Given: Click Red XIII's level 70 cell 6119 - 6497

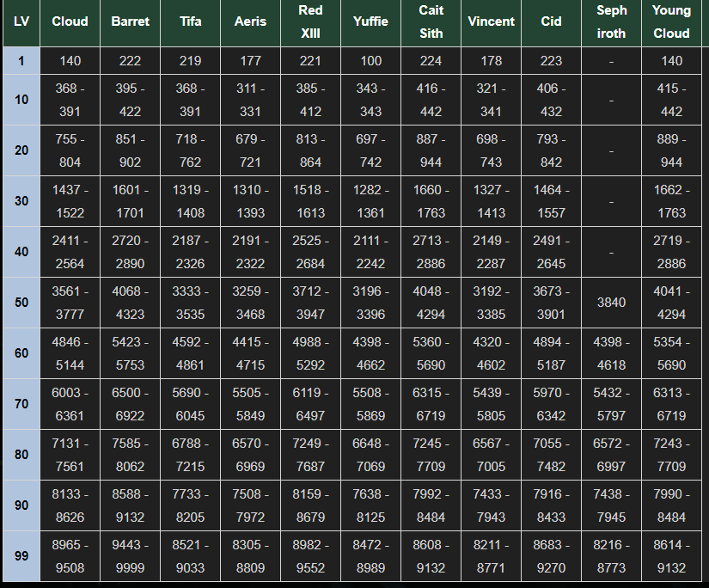Looking at the screenshot, I should click(310, 403).
